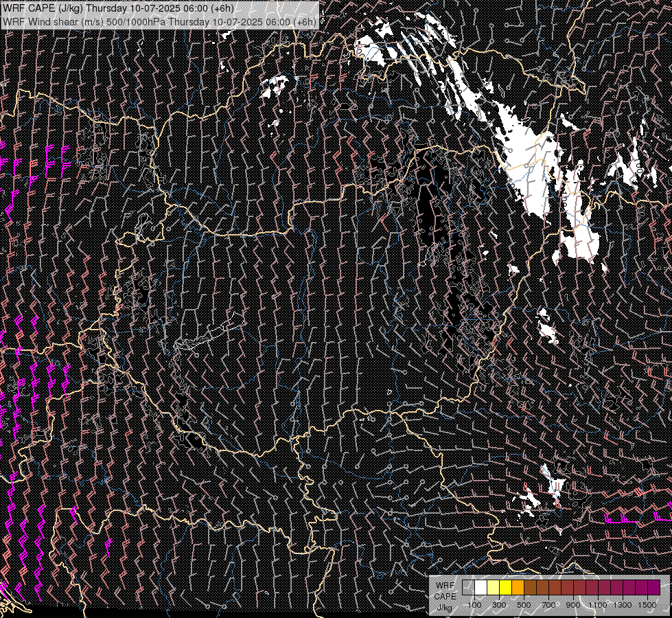Click the "900" legend scale label
Viewport: 672px width, 618px height.
point(573,605)
